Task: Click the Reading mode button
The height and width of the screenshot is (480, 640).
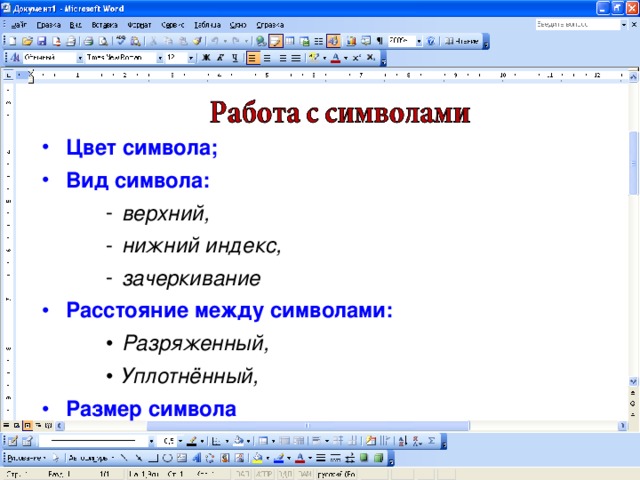Action: (462, 41)
